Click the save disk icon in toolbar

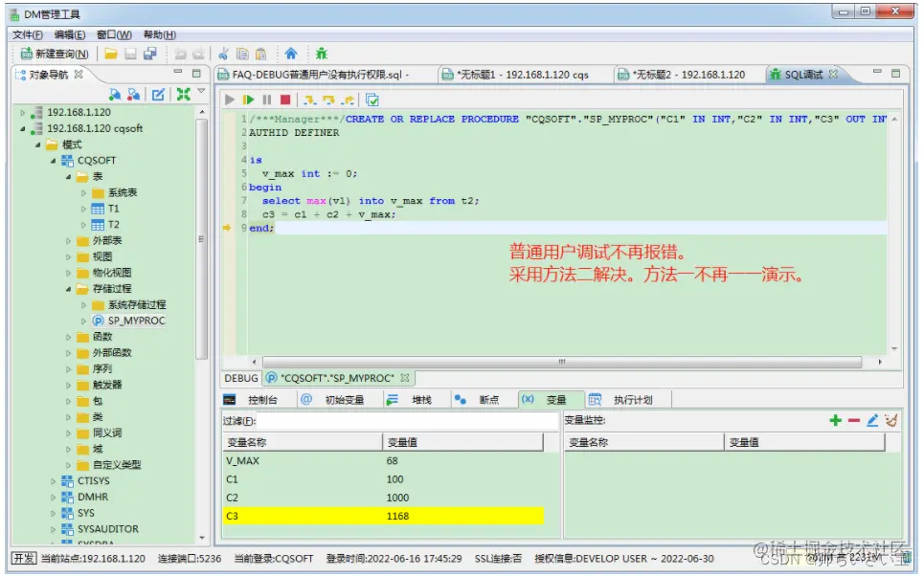[x=131, y=55]
